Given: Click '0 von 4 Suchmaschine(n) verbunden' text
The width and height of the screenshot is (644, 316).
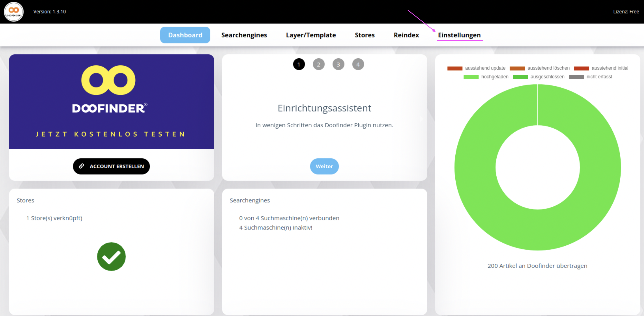Looking at the screenshot, I should (x=289, y=218).
